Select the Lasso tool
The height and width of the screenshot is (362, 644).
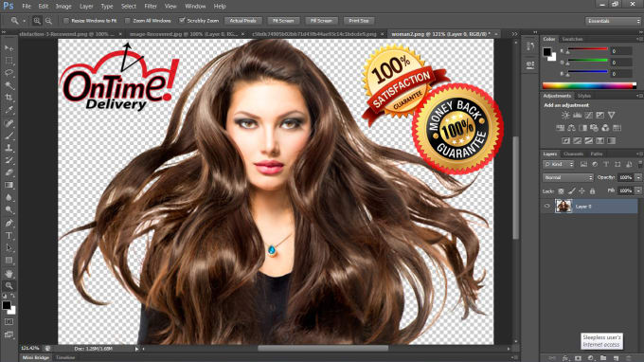(x=9, y=73)
